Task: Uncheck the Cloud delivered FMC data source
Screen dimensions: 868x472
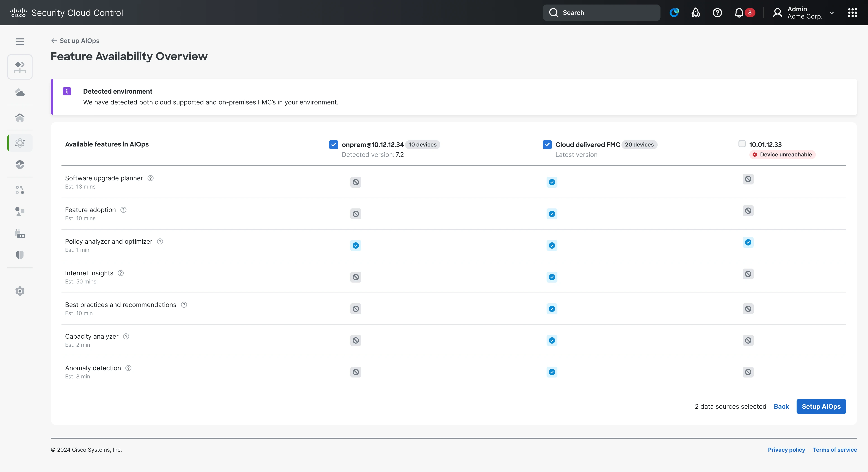Action: (x=547, y=144)
